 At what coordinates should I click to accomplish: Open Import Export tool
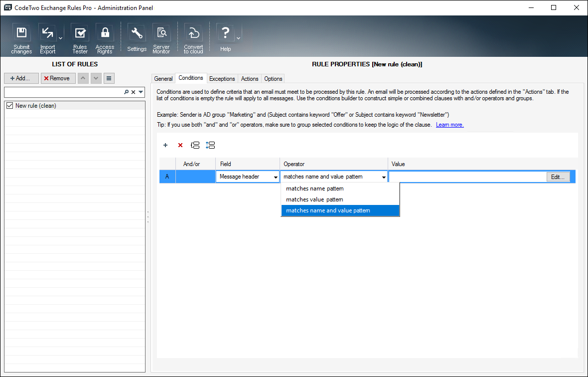point(48,38)
